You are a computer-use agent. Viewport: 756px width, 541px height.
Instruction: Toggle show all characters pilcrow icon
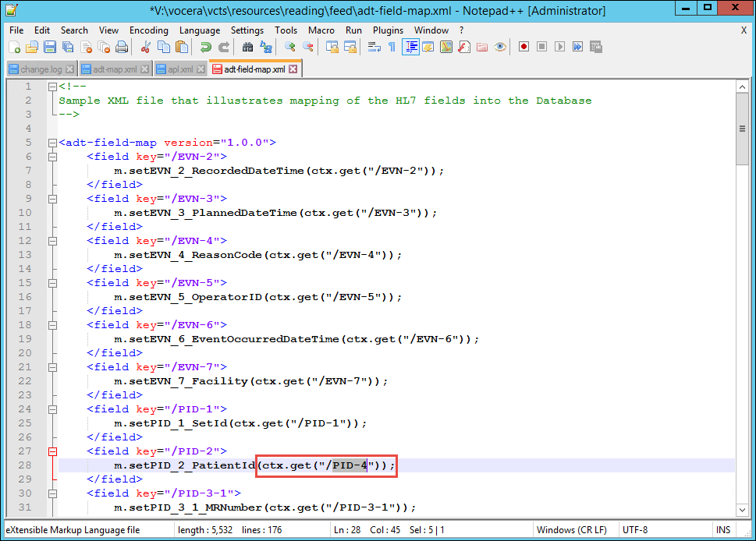(392, 48)
